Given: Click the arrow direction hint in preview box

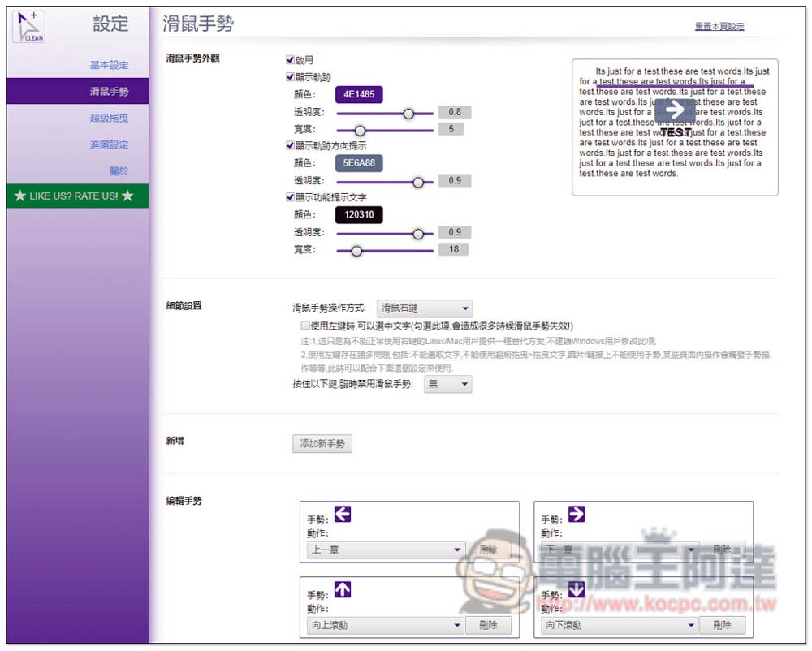Looking at the screenshot, I should click(x=674, y=110).
